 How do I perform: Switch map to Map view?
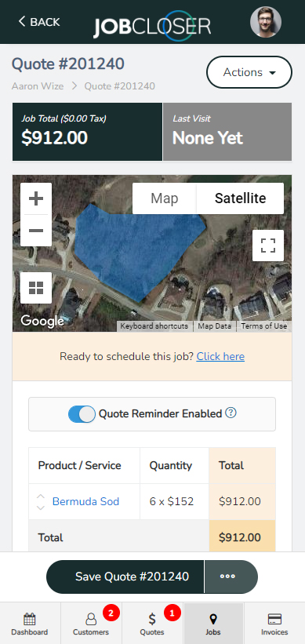[x=164, y=198]
